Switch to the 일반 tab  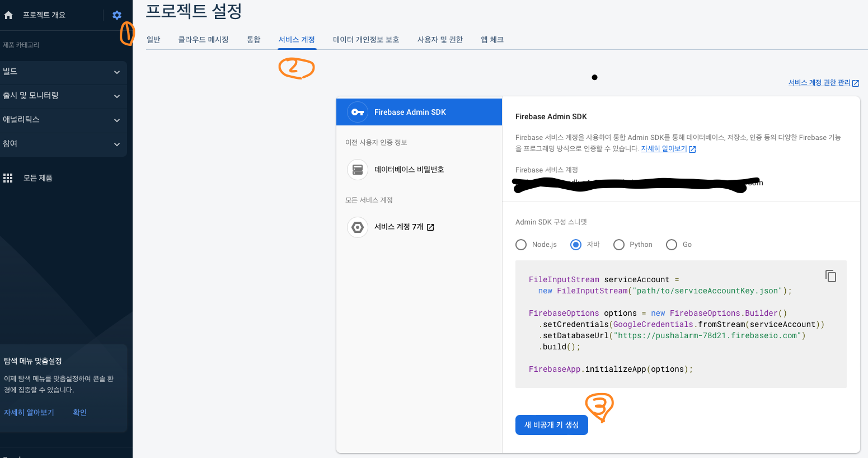(x=153, y=40)
